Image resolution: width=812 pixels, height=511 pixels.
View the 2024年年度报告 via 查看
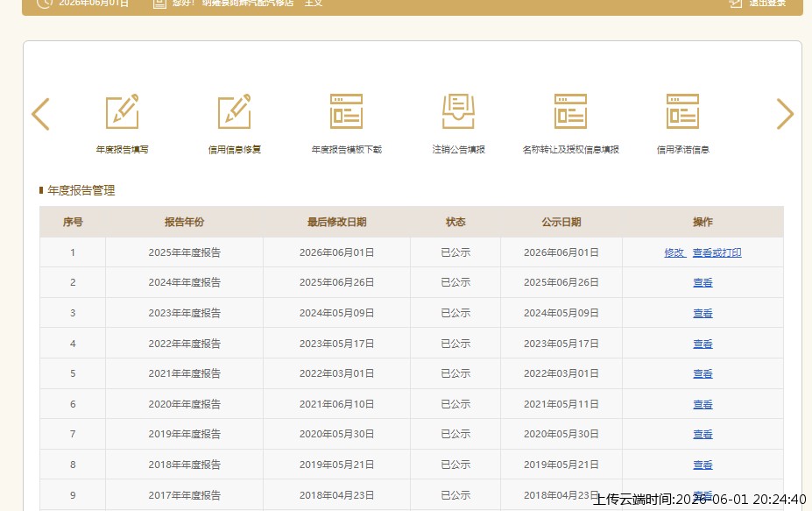click(703, 282)
